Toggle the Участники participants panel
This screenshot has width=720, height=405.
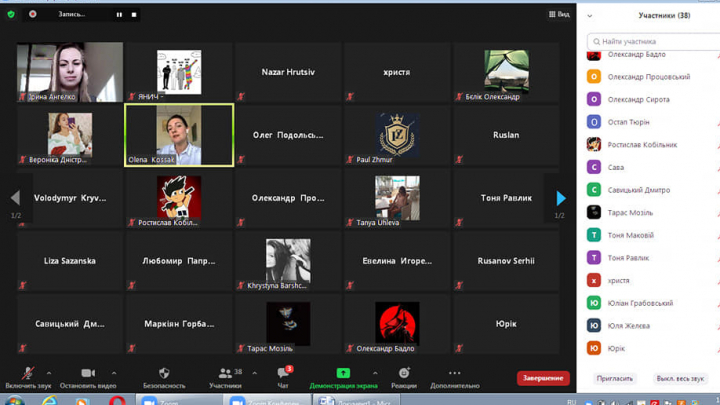226,375
